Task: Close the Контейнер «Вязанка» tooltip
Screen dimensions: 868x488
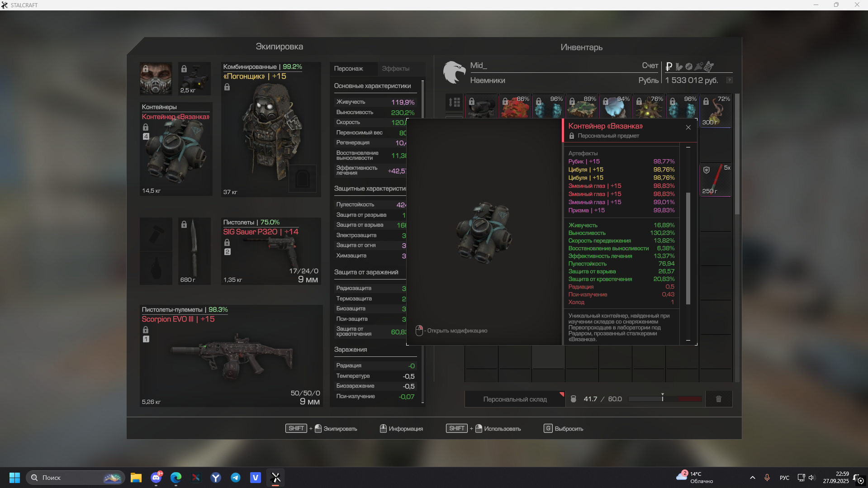Action: click(688, 128)
